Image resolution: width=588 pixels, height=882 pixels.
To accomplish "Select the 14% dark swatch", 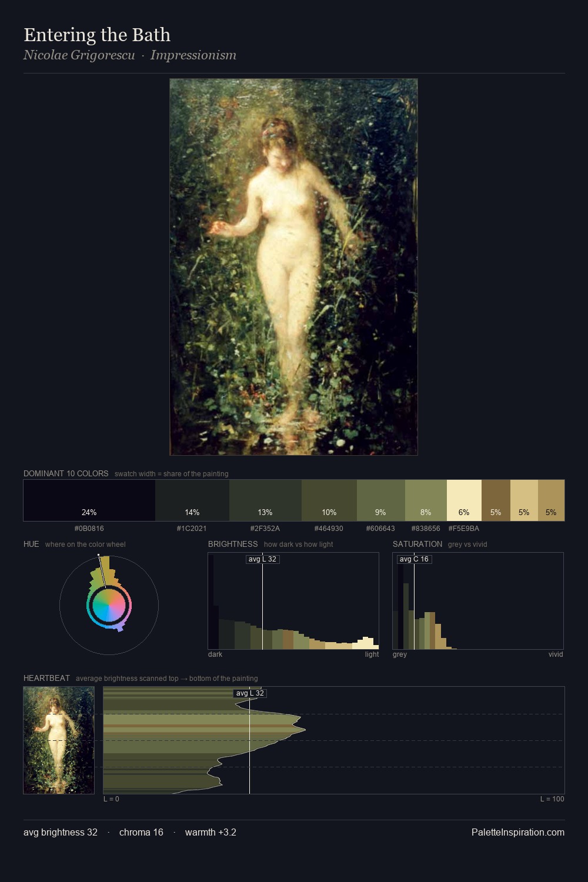I will 192,500.
